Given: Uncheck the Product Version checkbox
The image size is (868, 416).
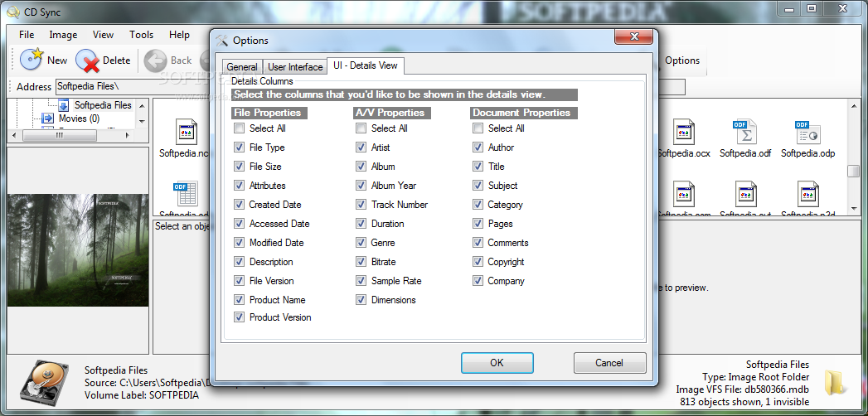Looking at the screenshot, I should pos(239,317).
